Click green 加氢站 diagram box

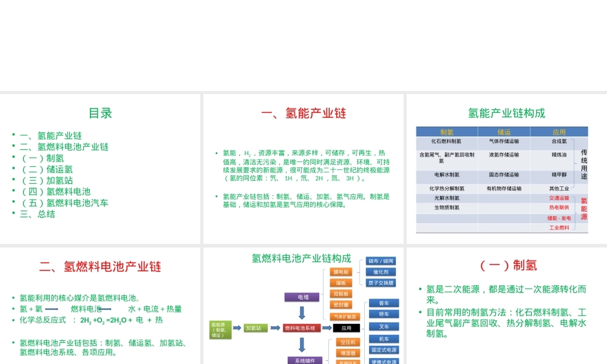[256, 328]
